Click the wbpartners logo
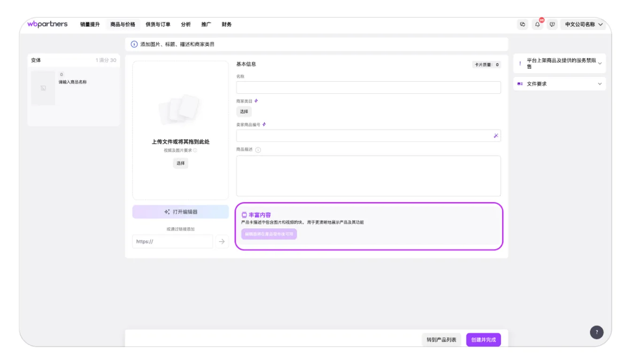Screen dimensions: 631x364 [47, 24]
